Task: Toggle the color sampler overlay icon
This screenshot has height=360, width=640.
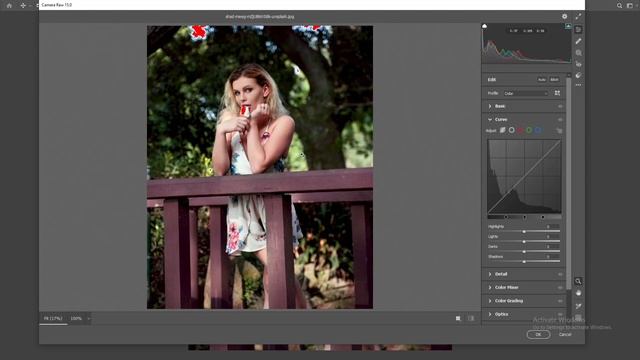Action: (578, 306)
